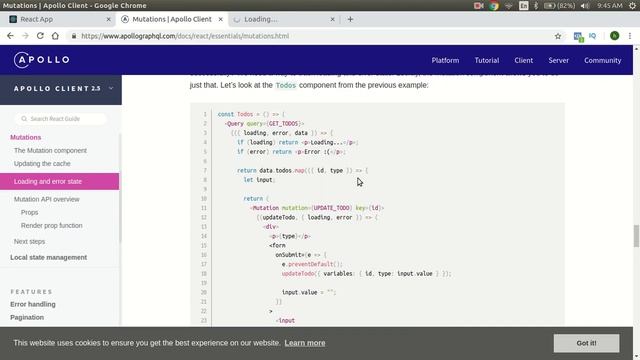Close the Loading tab
Image resolution: width=640 pixels, height=360 pixels.
[332, 19]
